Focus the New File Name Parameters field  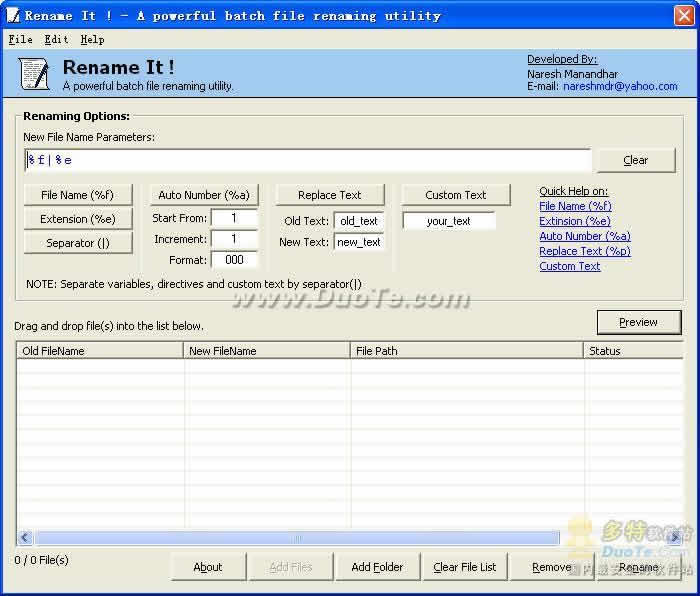308,160
